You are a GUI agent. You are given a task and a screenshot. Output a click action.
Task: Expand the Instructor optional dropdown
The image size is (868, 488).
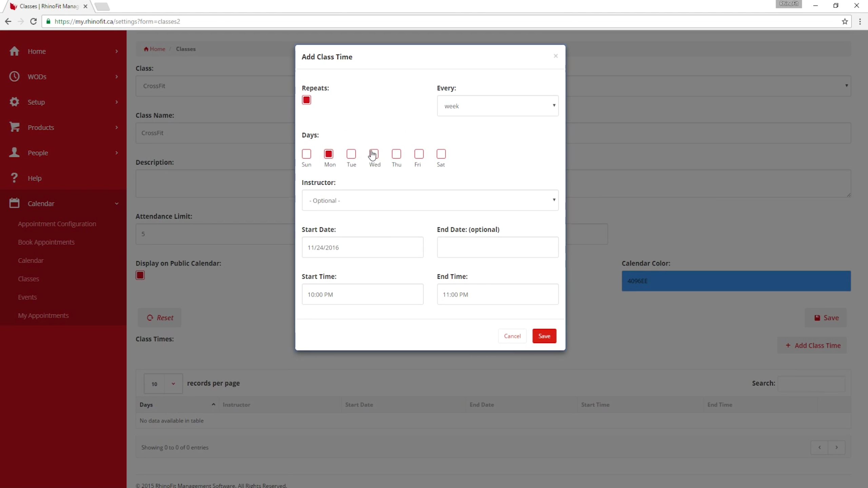pyautogui.click(x=430, y=200)
